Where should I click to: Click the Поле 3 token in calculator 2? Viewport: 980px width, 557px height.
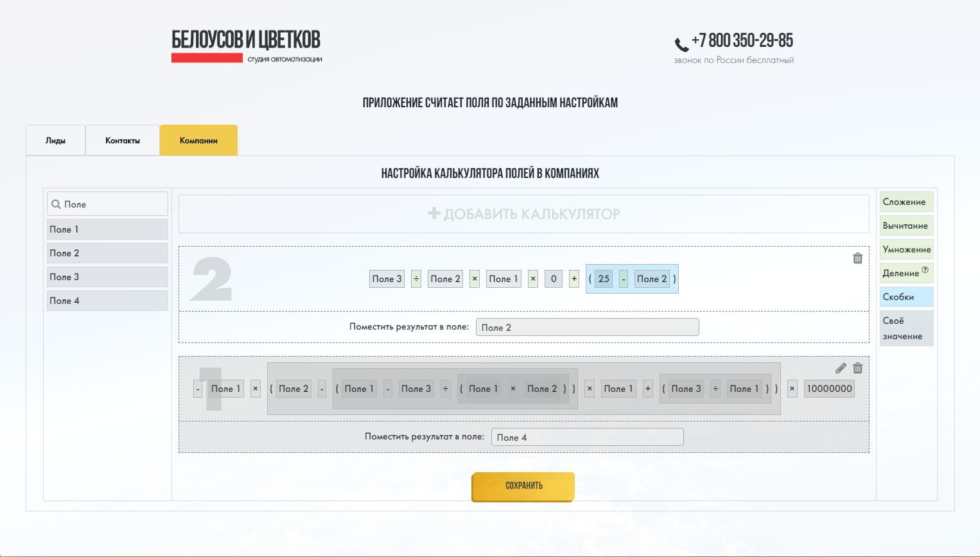387,279
